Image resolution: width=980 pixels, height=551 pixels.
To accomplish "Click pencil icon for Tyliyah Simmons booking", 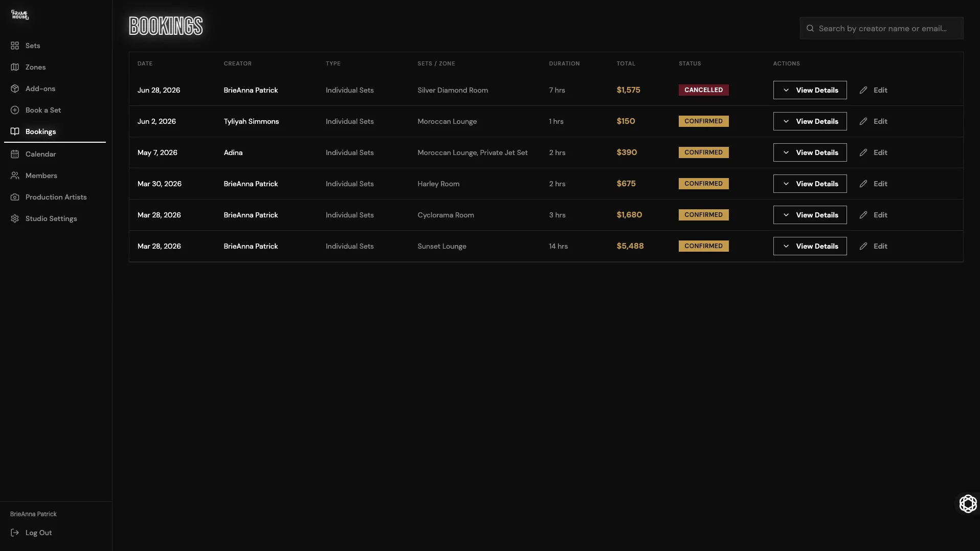I will click(863, 121).
